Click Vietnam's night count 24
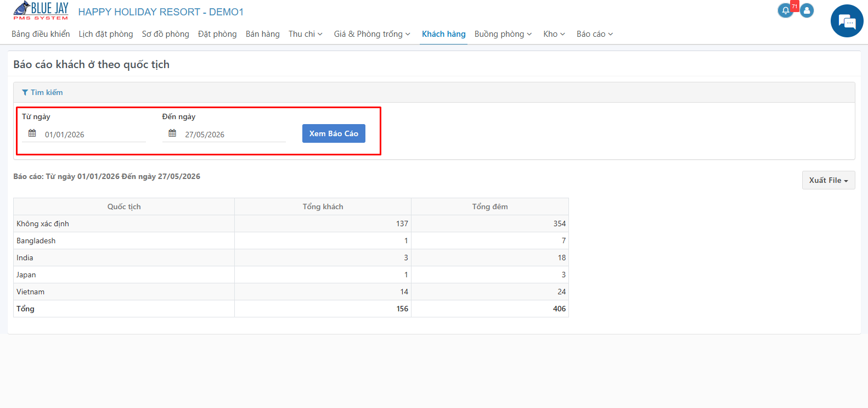The width and height of the screenshot is (868, 408). pos(562,292)
